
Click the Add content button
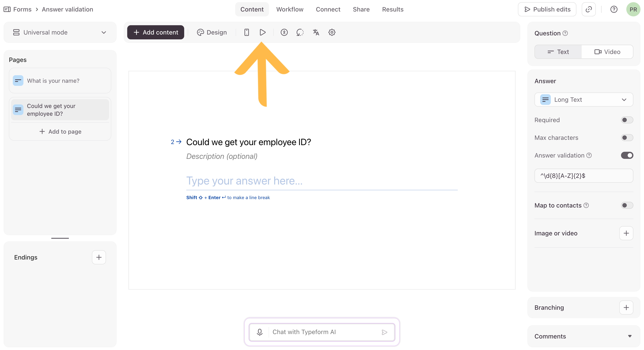[155, 32]
